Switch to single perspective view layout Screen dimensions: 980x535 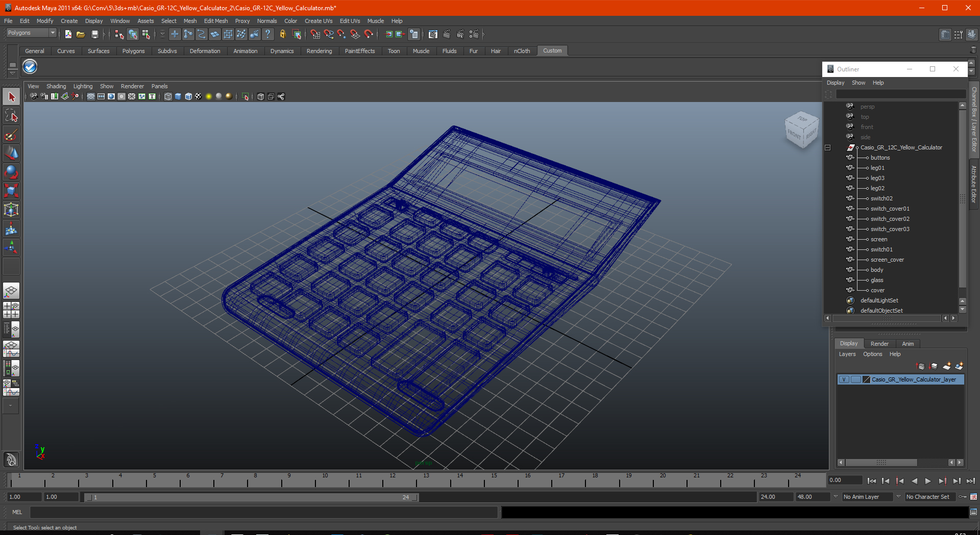11,291
